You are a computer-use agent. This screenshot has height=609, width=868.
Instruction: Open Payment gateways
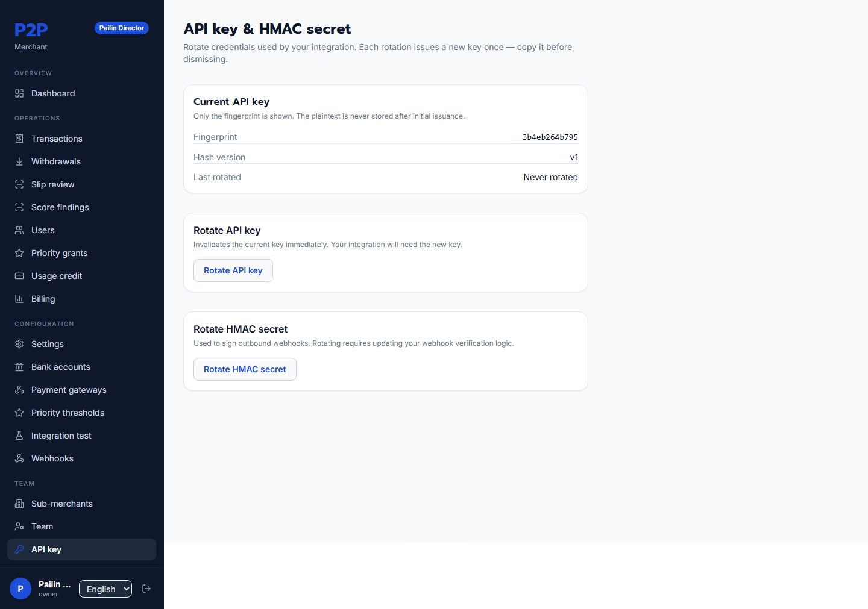click(x=81, y=390)
